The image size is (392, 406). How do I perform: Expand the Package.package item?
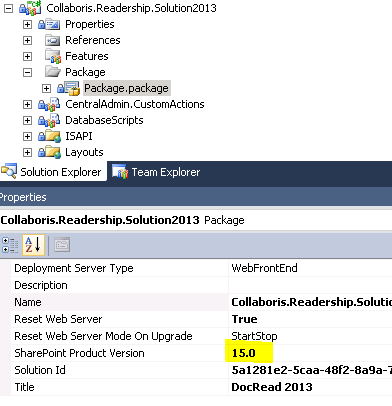[x=46, y=88]
